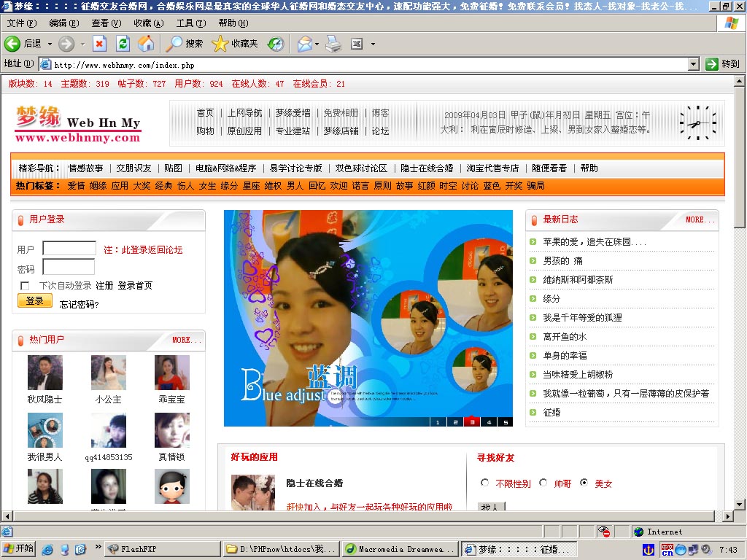Click hot tag 星座
Viewport: 747px width, 560px height.
pos(251,186)
